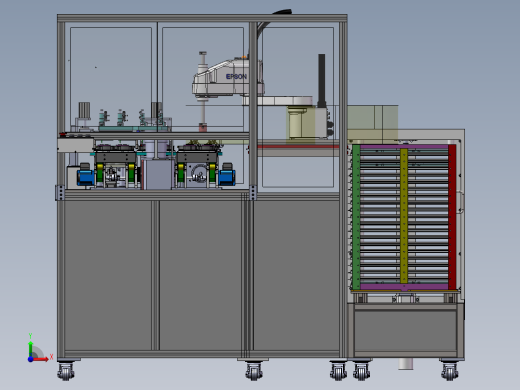Select the red X axis of the triad

(41, 359)
